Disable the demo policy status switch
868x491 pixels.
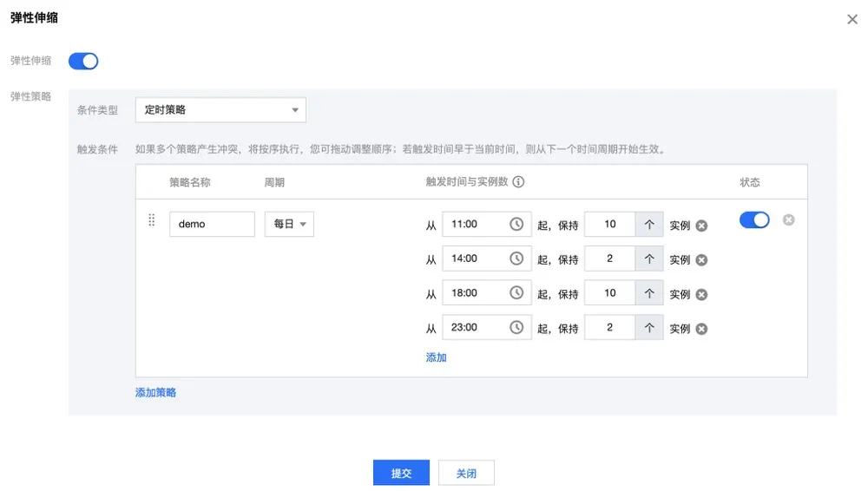pos(754,219)
